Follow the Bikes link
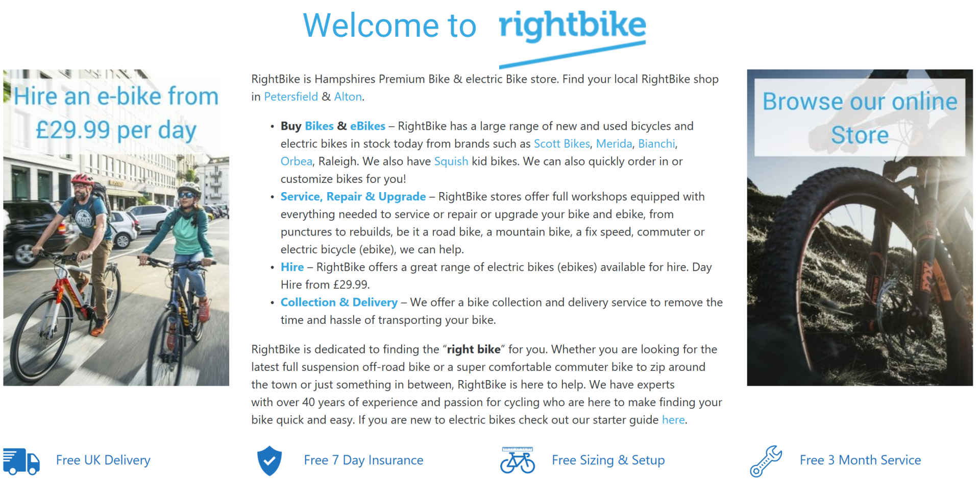980x495 pixels. coord(319,126)
